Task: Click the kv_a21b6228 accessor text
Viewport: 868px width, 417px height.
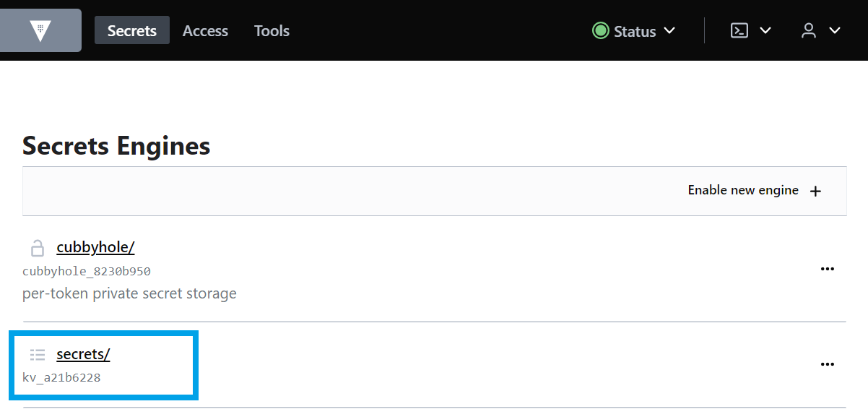Action: pos(61,378)
